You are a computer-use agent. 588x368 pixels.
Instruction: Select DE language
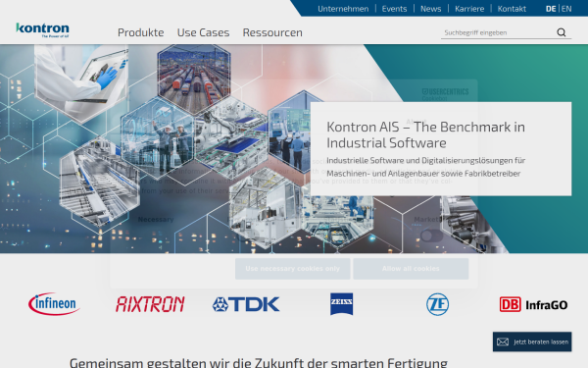(x=551, y=9)
